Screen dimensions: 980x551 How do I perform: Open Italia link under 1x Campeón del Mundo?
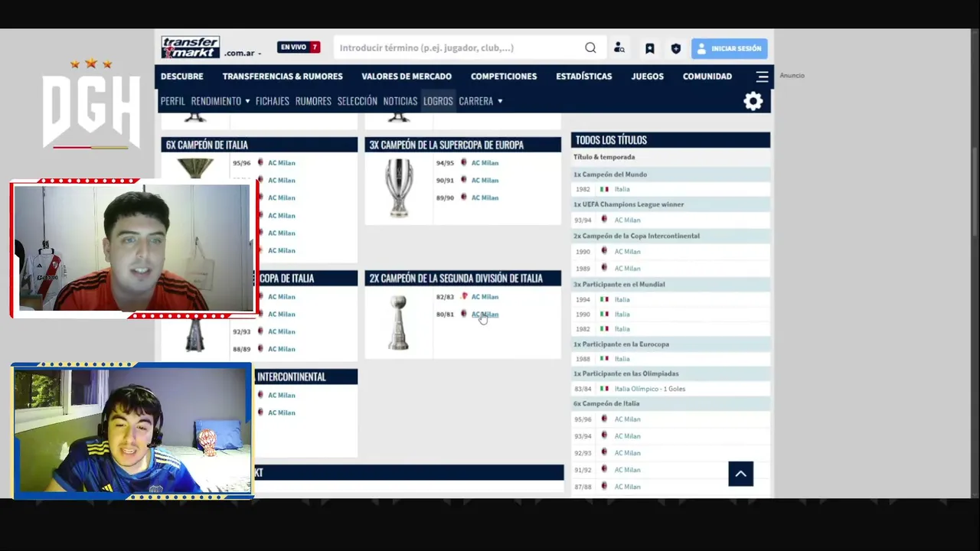[622, 189]
